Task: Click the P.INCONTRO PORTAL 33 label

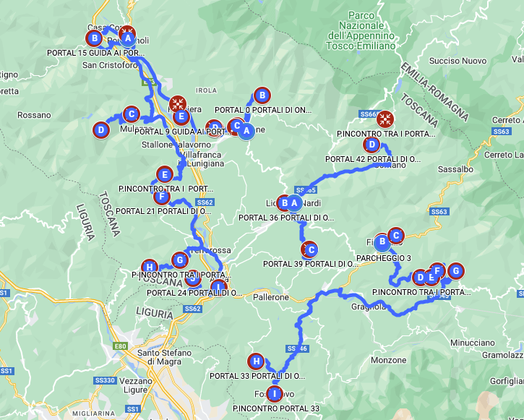Action: coord(276,408)
